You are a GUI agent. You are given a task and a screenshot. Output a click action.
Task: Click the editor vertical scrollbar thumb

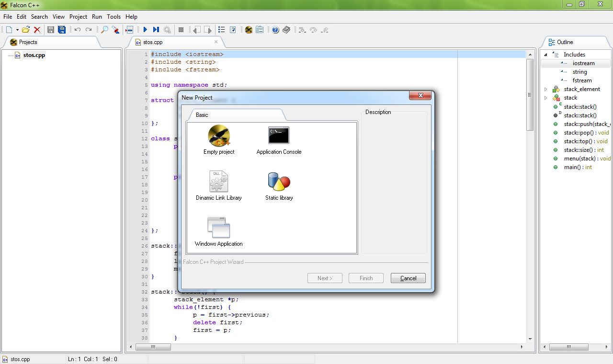click(x=530, y=94)
